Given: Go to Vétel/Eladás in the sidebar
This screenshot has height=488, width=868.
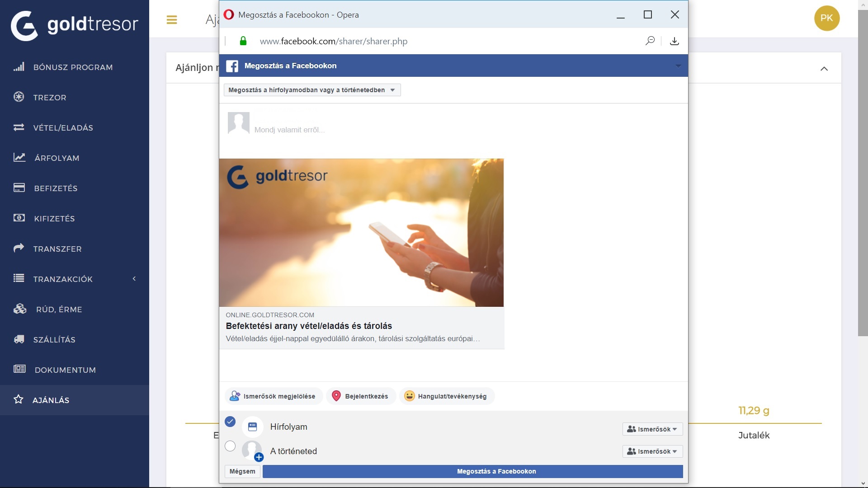Looking at the screenshot, I should pos(75,128).
